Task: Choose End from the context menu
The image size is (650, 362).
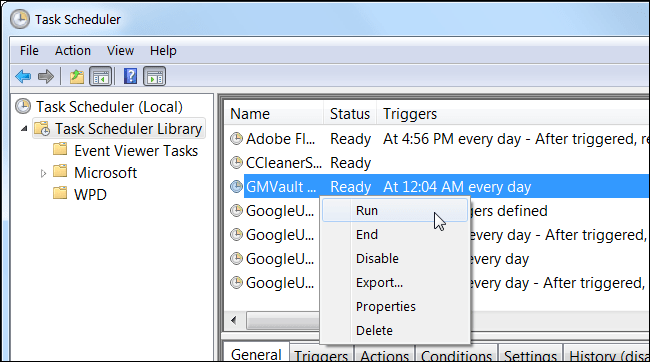Action: point(395,234)
